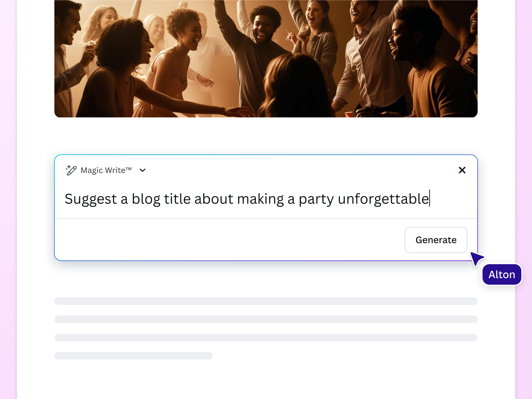Click empty footer area left of Generate

coord(227,240)
